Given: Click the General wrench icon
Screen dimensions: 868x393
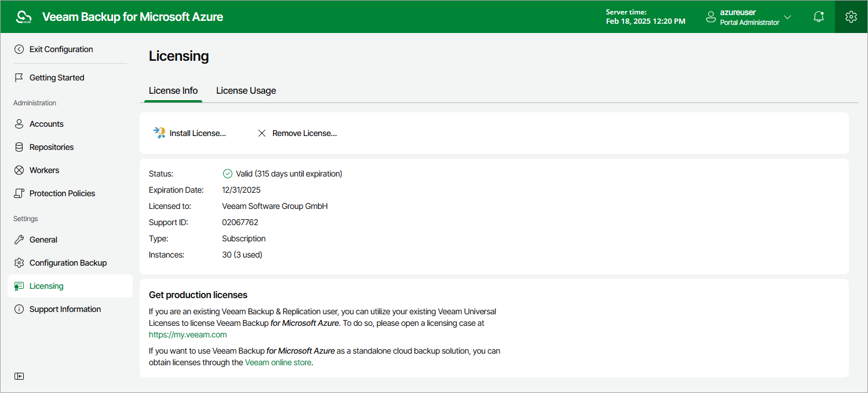Looking at the screenshot, I should click(19, 240).
